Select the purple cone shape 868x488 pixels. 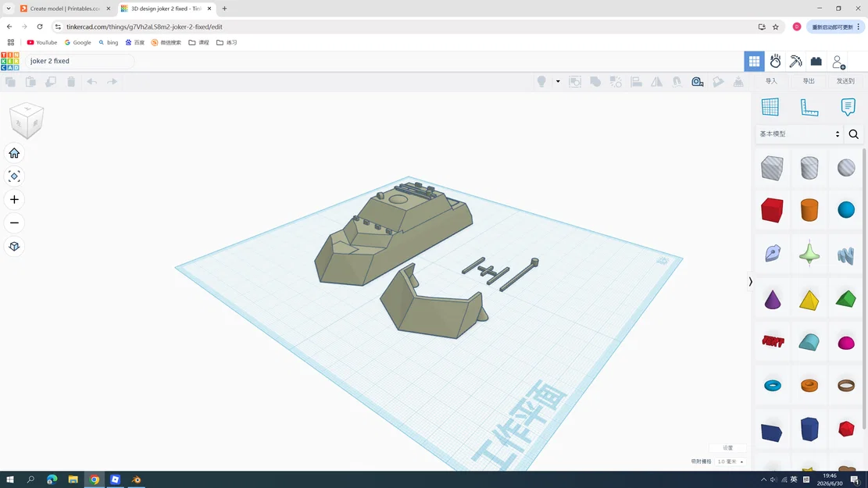tap(772, 299)
